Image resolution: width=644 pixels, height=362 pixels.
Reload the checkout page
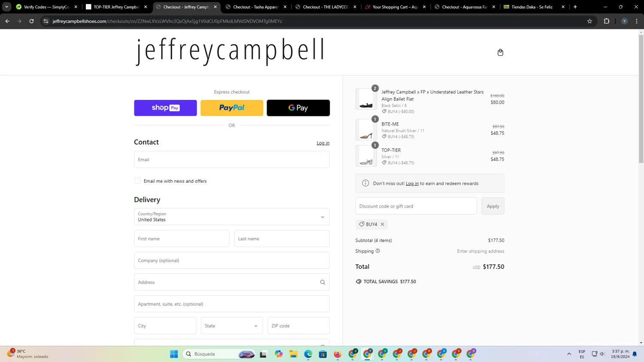click(x=31, y=21)
